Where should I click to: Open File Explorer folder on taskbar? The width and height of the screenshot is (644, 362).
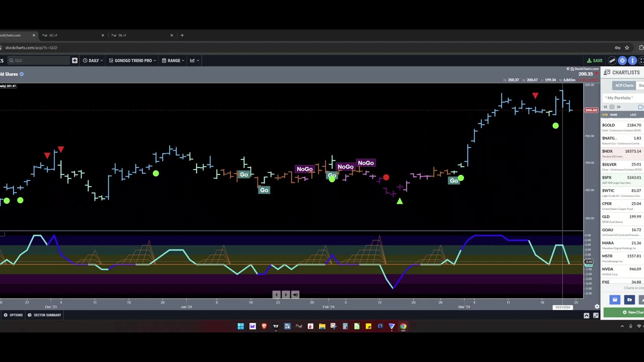point(322,326)
